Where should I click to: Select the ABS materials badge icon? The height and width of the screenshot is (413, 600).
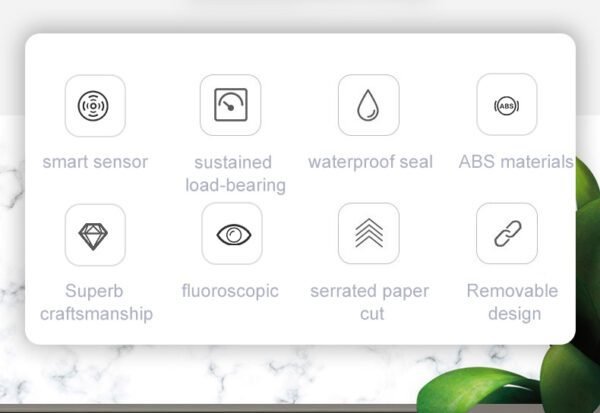(507, 106)
